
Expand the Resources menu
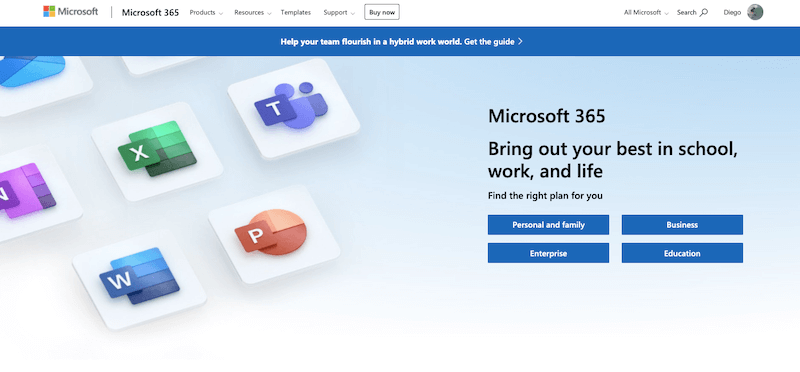coord(253,12)
